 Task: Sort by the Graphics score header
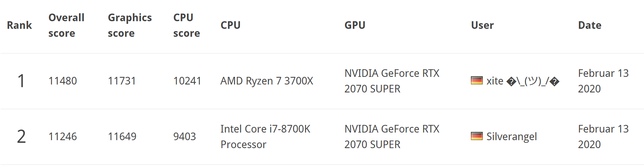(130, 25)
